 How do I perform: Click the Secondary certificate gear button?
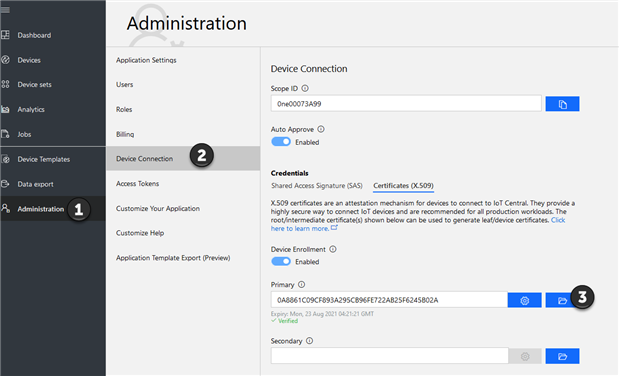525,356
